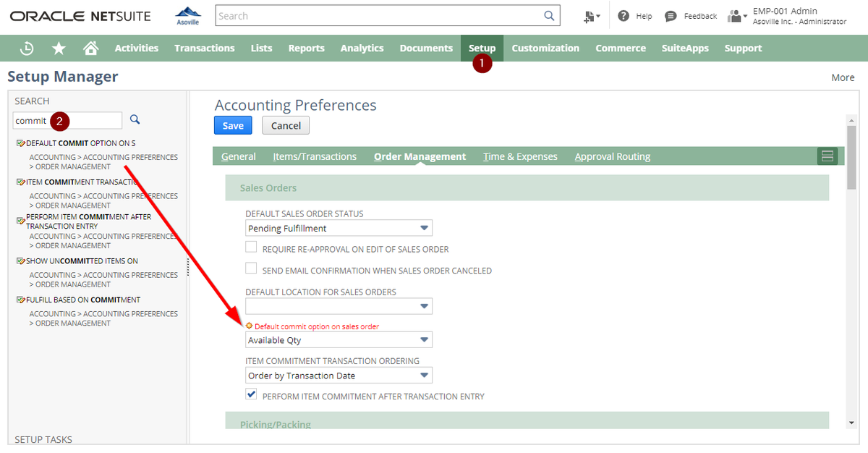Uncheck Perform Item Commitment After Transaction Entry
The height and width of the screenshot is (453, 868).
coord(251,394)
